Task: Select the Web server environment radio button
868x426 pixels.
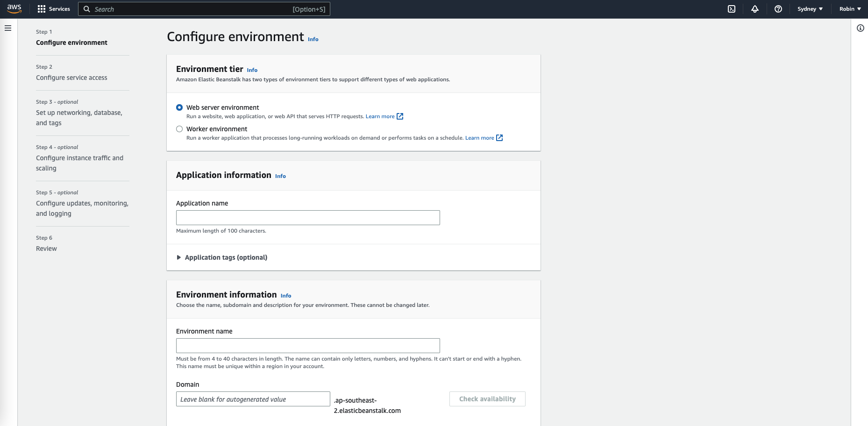Action: 179,107
